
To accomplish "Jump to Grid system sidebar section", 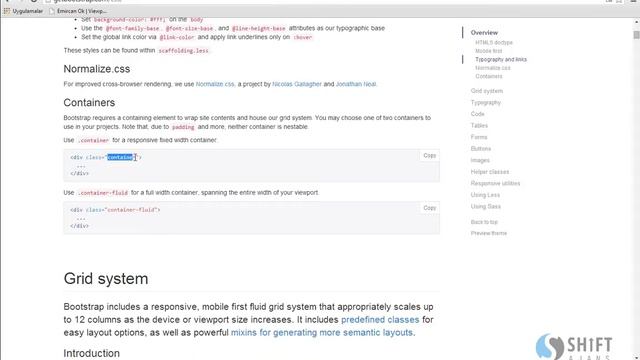I will pos(487,91).
